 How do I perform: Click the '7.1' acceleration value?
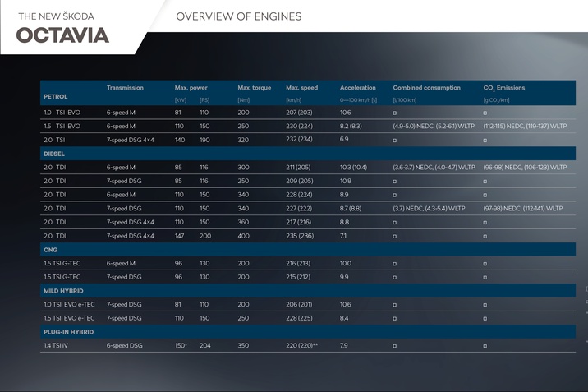343,236
